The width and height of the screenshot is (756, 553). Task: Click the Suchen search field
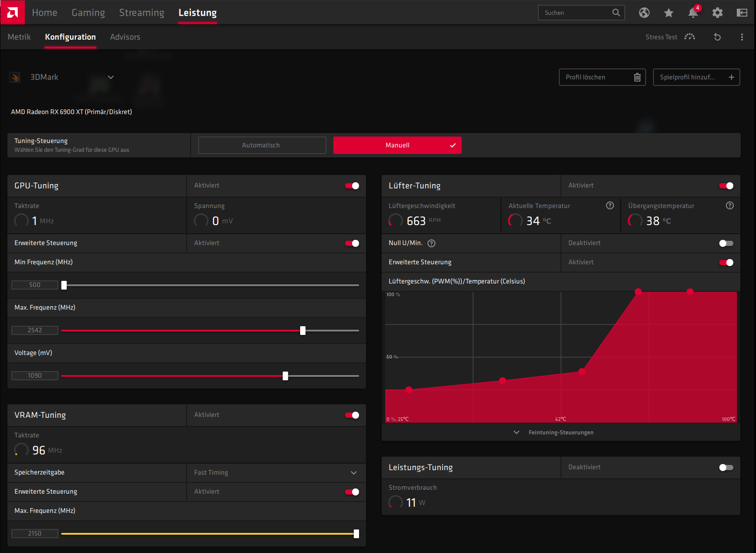click(581, 13)
